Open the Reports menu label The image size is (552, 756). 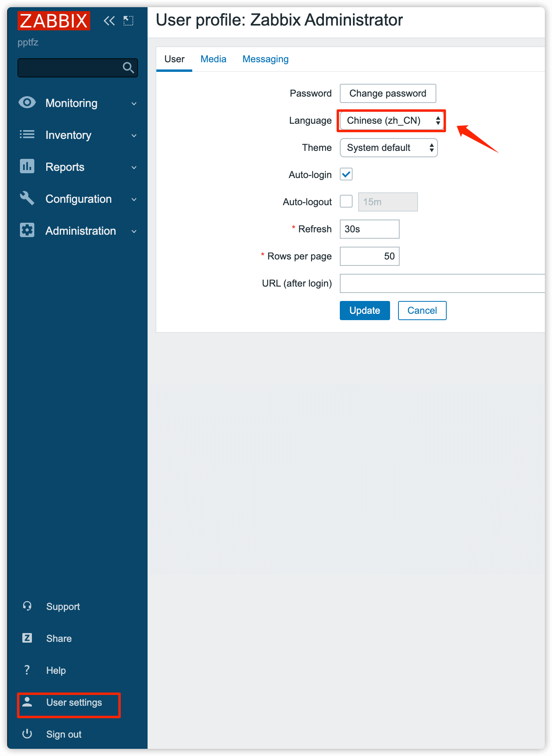tap(65, 167)
